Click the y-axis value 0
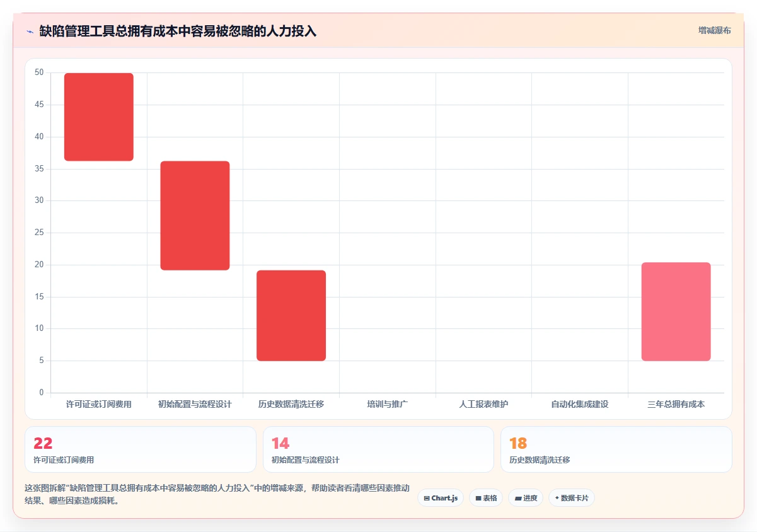757x532 pixels. [42, 393]
